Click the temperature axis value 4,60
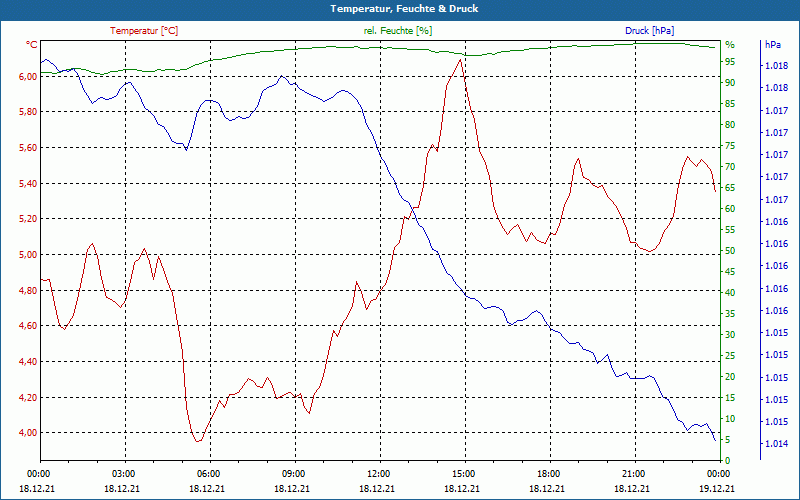 click(29, 326)
